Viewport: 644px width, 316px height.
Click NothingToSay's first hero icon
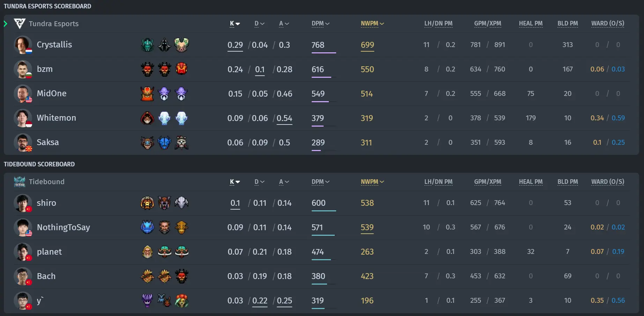147,227
